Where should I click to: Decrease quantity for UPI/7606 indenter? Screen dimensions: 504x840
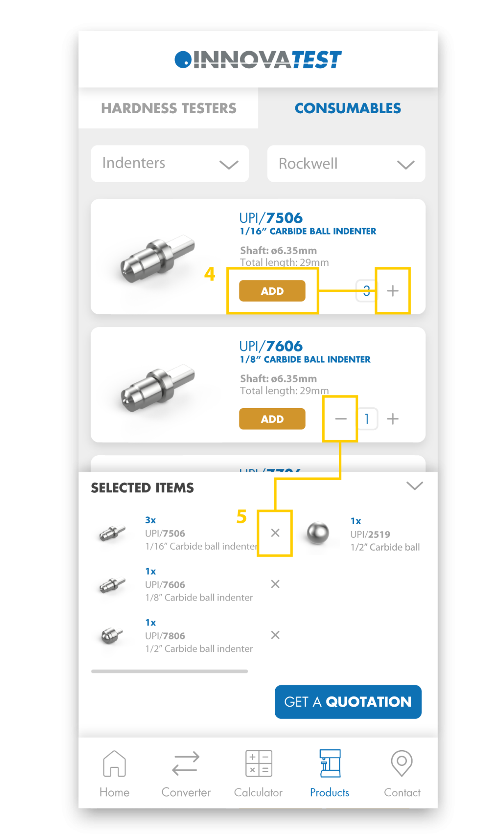(x=341, y=419)
